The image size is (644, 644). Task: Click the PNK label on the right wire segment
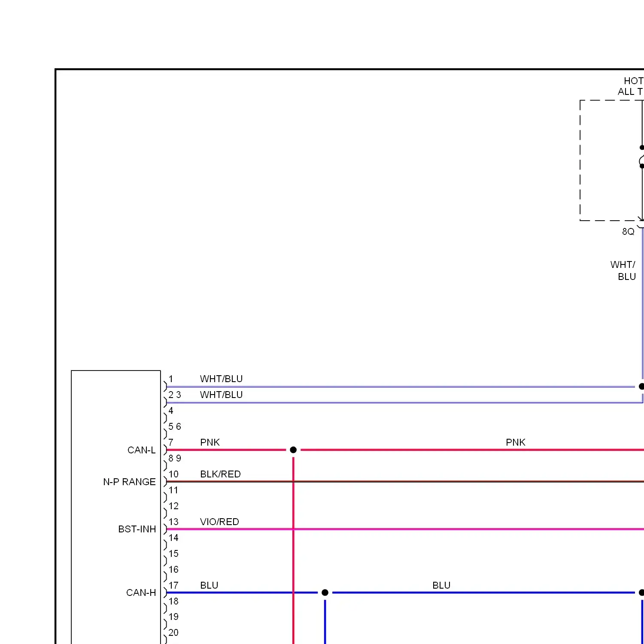[516, 442]
